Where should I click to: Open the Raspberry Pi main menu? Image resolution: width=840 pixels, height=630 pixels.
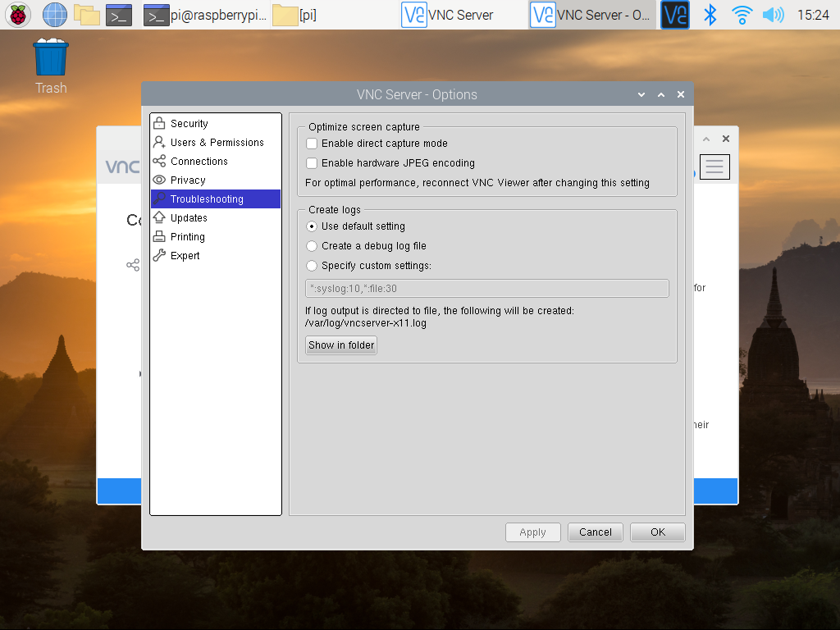pos(18,15)
